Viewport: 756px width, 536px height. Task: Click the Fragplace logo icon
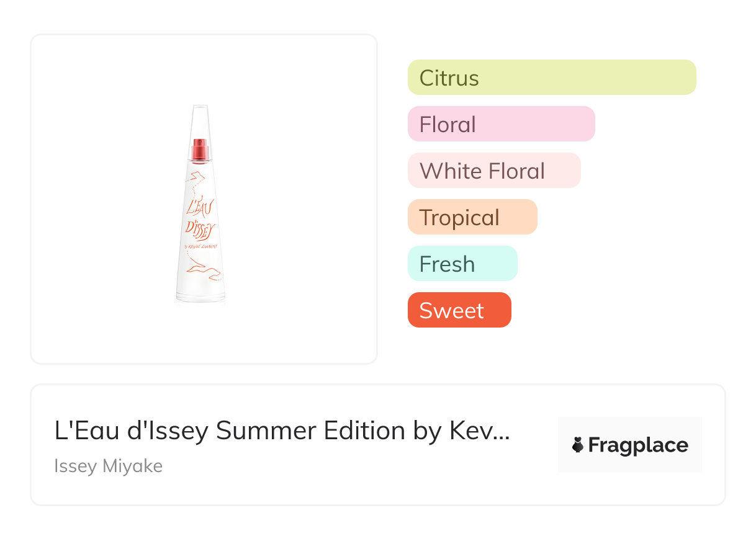tap(578, 445)
